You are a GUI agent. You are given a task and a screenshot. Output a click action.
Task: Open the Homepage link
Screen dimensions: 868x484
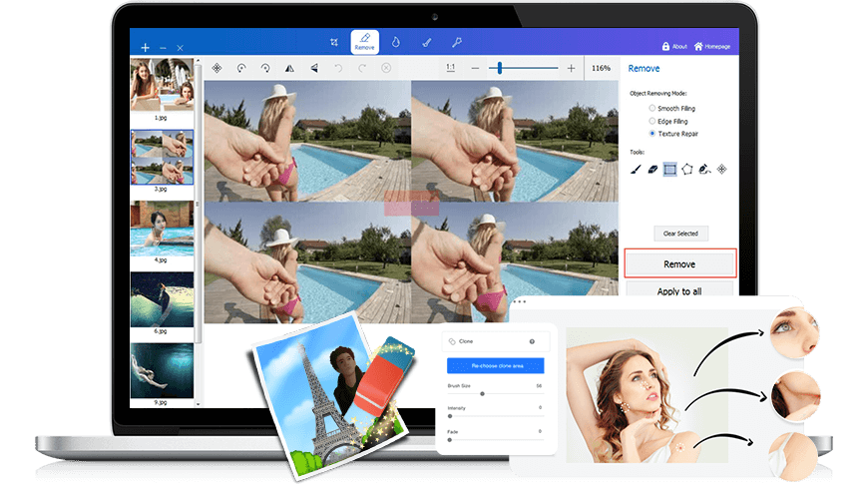point(712,47)
